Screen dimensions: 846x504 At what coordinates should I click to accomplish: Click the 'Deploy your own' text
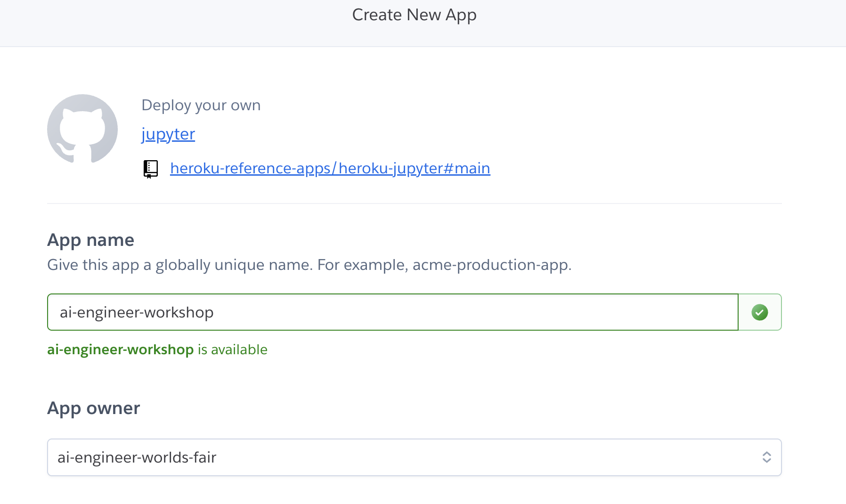[201, 105]
